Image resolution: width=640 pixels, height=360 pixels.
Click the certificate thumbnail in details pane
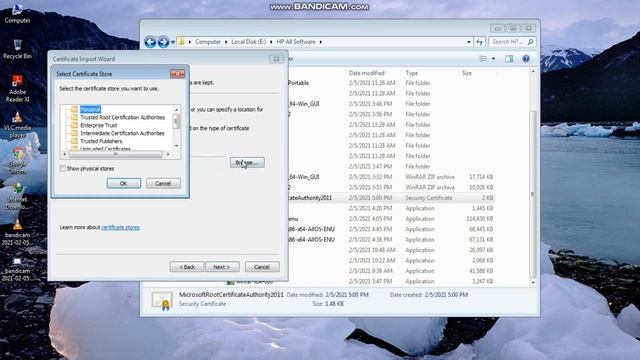coord(162,300)
